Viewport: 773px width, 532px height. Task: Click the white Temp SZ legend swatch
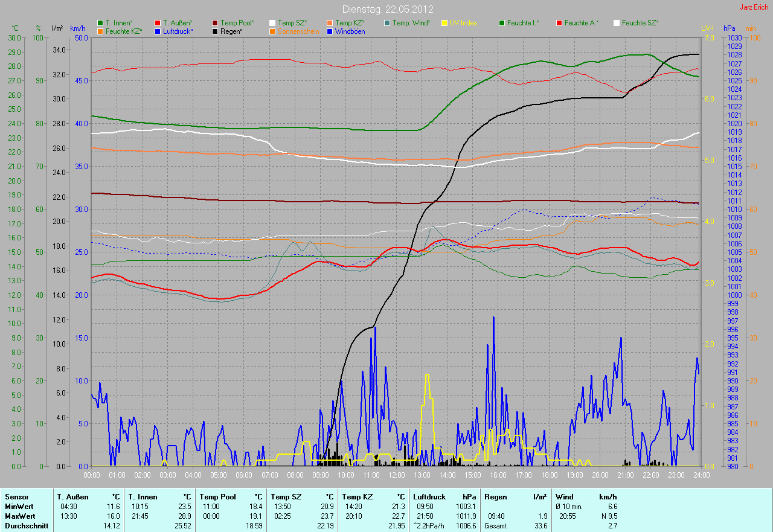(x=272, y=23)
